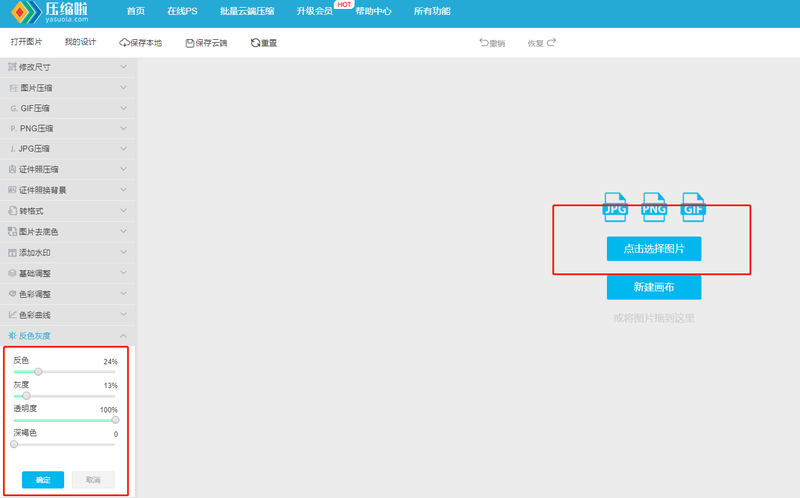Expand the GIF压缩 section chevron

[123, 108]
